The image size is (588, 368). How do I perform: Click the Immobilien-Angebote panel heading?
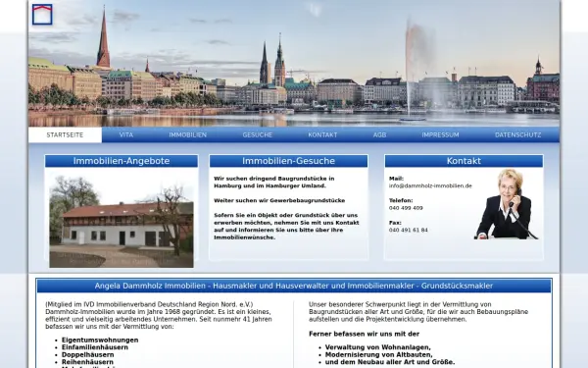click(x=122, y=161)
